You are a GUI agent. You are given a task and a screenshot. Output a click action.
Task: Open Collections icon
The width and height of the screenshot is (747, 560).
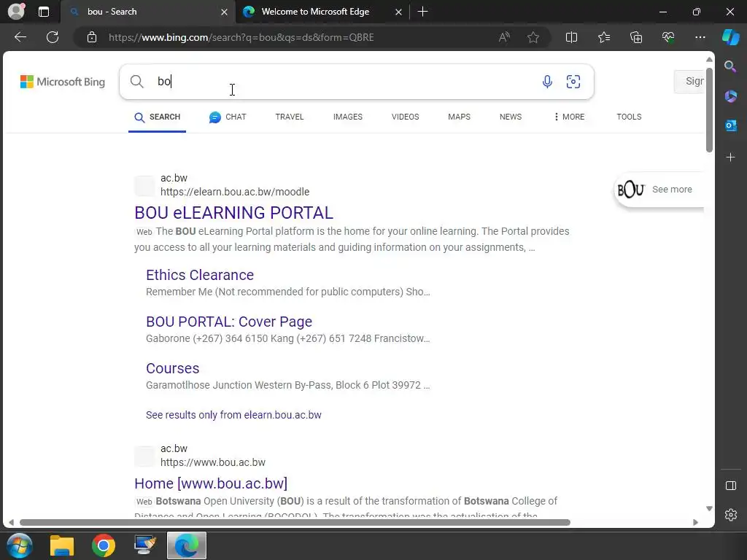coord(636,37)
